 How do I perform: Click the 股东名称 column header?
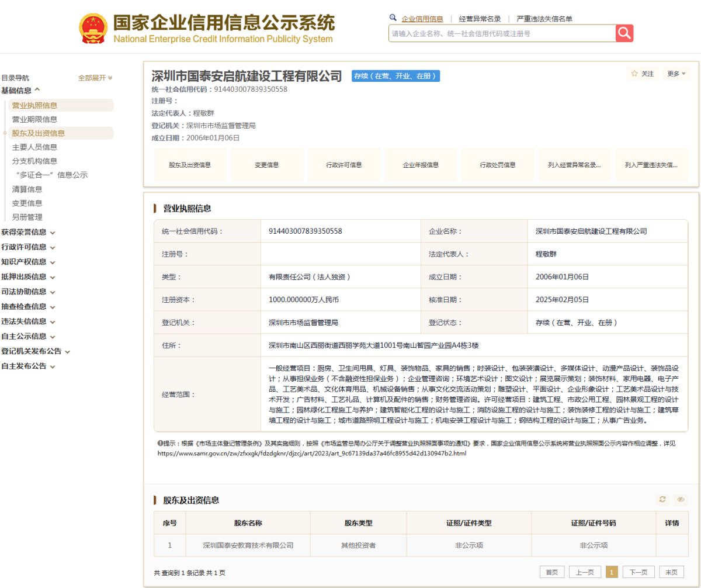click(x=248, y=523)
